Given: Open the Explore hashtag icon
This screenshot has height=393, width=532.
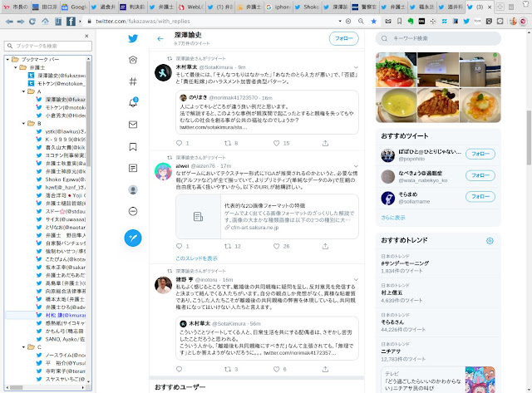Looking at the screenshot, I should [x=133, y=81].
